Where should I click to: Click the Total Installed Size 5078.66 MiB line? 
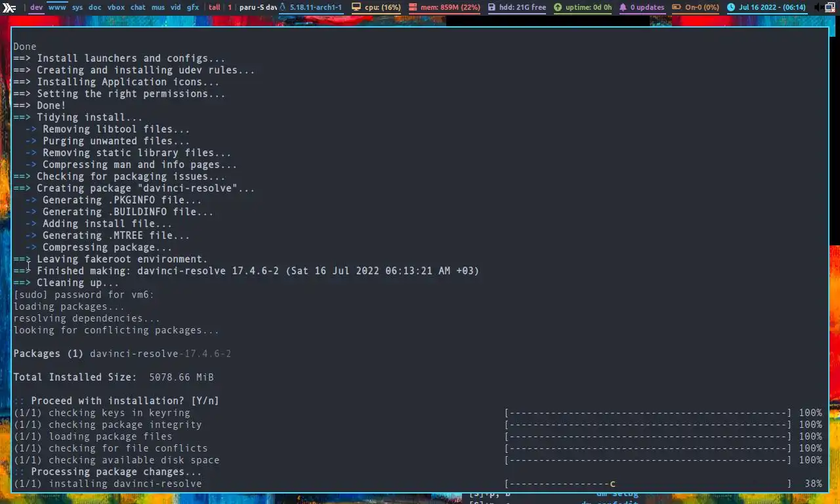114,377
